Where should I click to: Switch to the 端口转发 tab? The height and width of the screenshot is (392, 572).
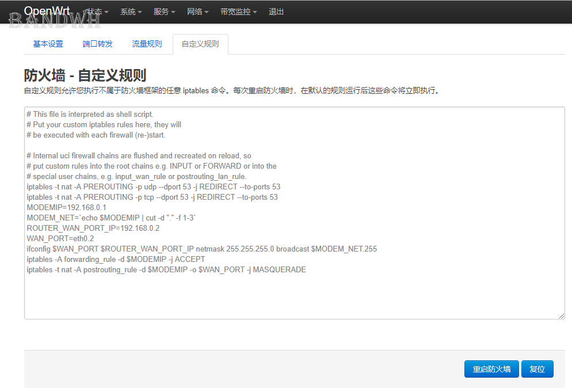97,44
